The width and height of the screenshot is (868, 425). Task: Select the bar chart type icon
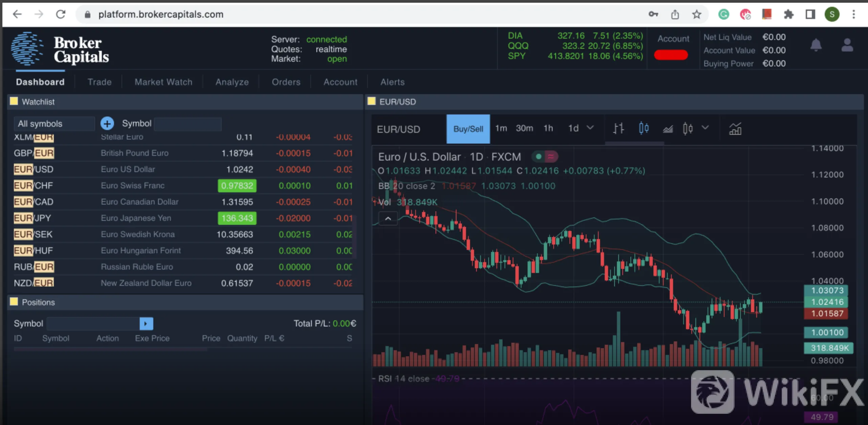click(618, 128)
